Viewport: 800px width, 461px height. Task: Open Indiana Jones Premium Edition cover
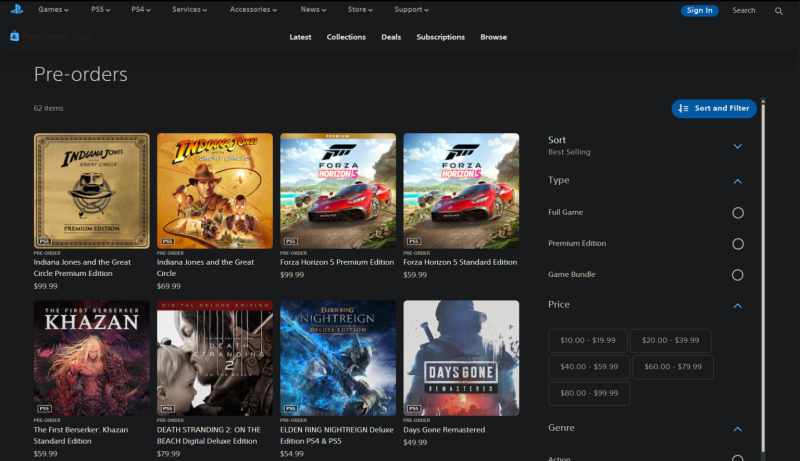pyautogui.click(x=92, y=191)
